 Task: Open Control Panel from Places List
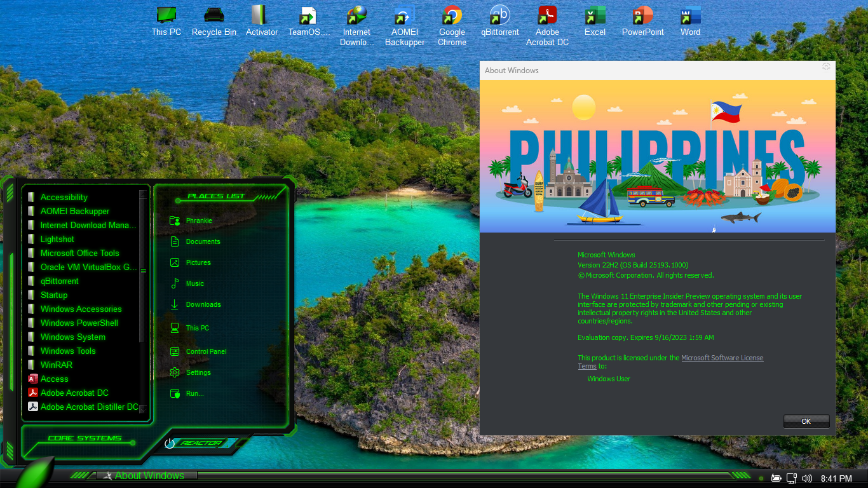click(207, 351)
